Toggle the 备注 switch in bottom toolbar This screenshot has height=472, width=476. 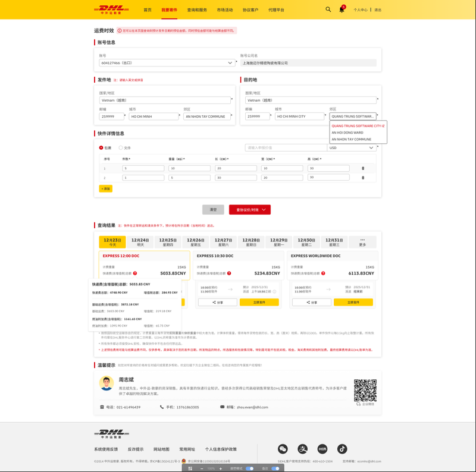coord(275,468)
